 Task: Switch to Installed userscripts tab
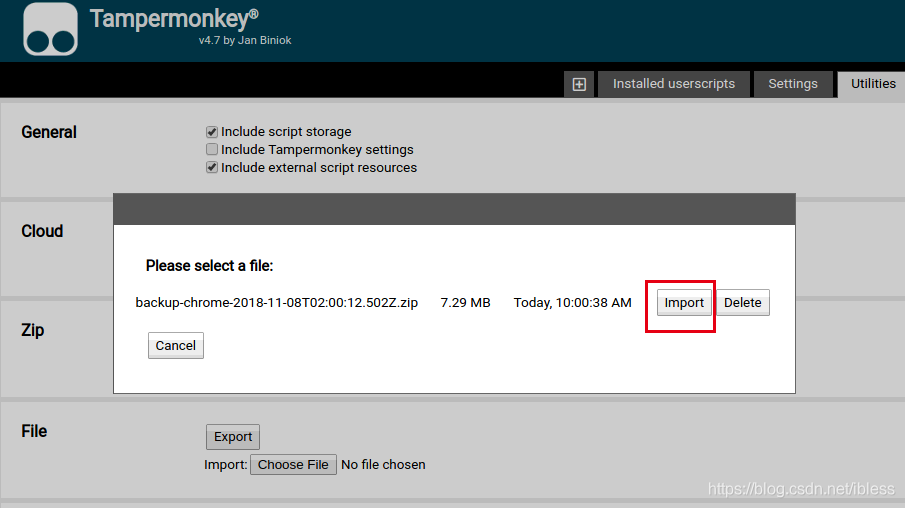[674, 84]
